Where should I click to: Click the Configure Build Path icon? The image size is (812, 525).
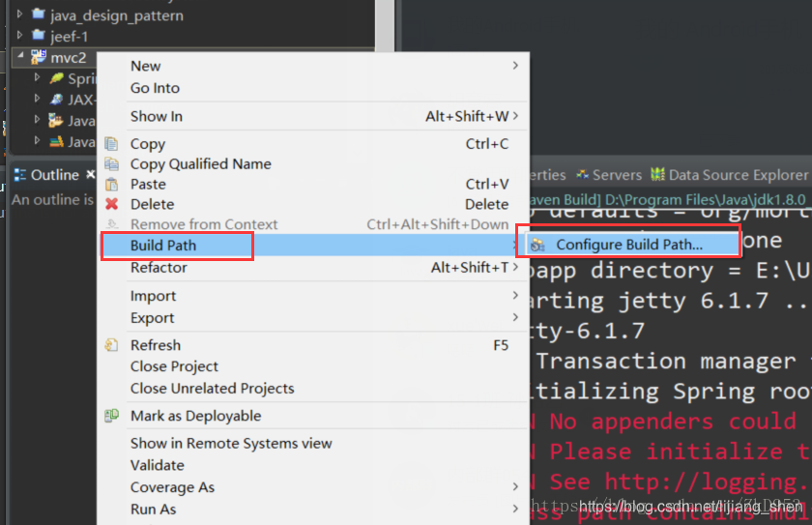pyautogui.click(x=538, y=245)
